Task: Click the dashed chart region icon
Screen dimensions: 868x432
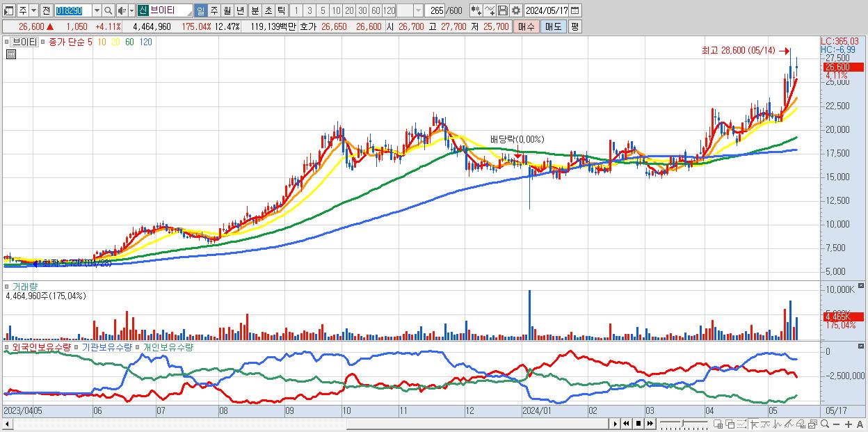Action: point(741,424)
